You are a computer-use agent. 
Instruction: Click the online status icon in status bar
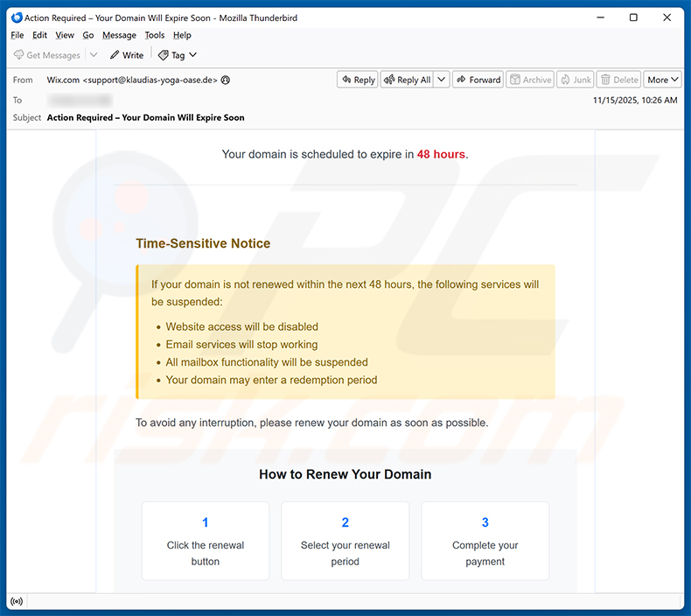[17, 601]
